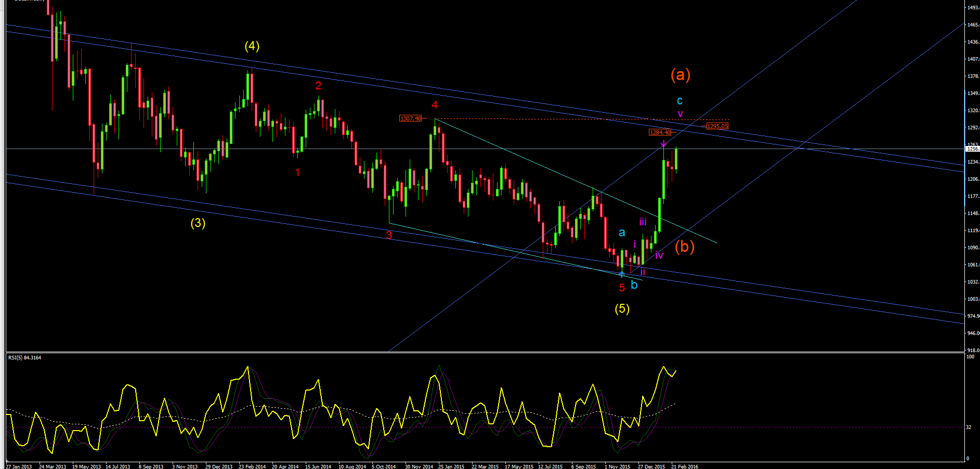
Task: Click the blue up arrow above red 5
Action: pyautogui.click(x=621, y=274)
